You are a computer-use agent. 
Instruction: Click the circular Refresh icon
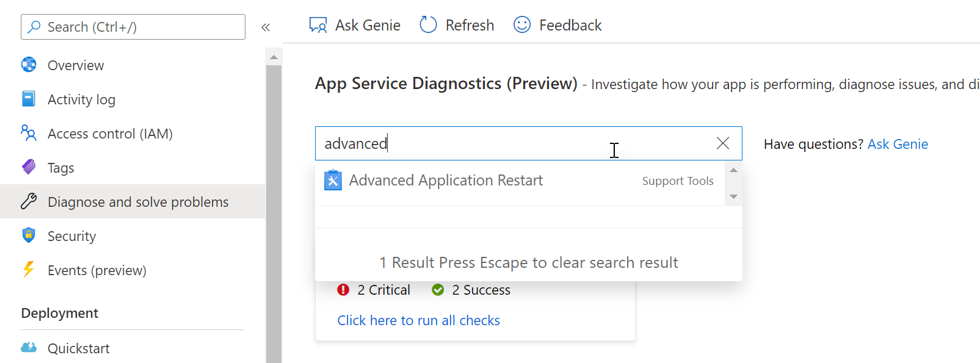pyautogui.click(x=429, y=25)
